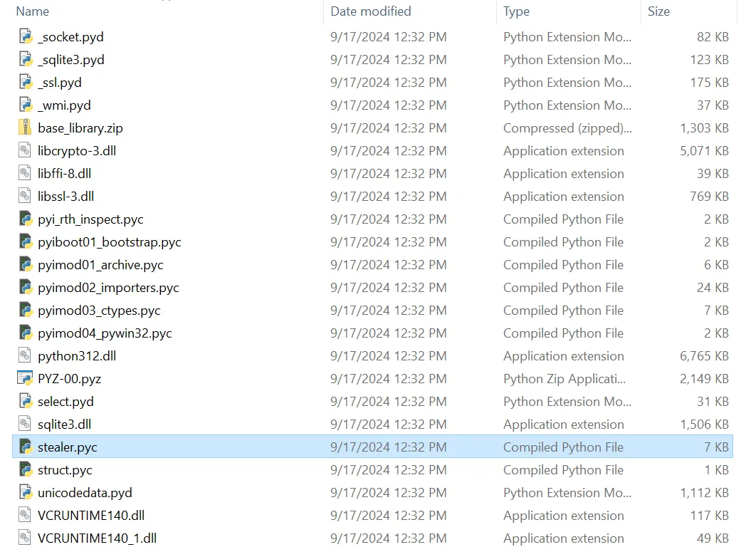Image resolution: width=756 pixels, height=547 pixels.
Task: Select the file name pyimod04_pywin32.pyc
Action: [x=105, y=333]
